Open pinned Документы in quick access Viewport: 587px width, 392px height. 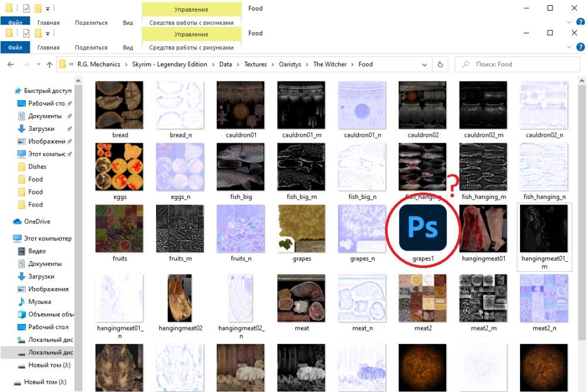point(45,116)
